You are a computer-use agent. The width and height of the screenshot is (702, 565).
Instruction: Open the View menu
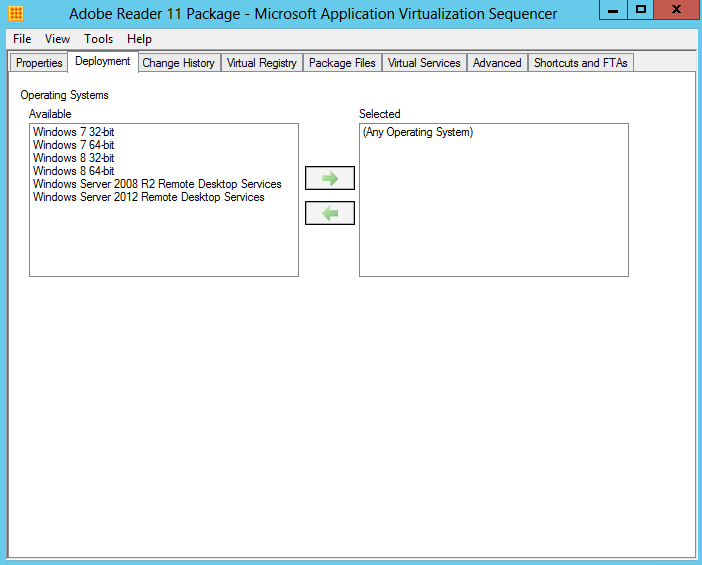[x=57, y=39]
